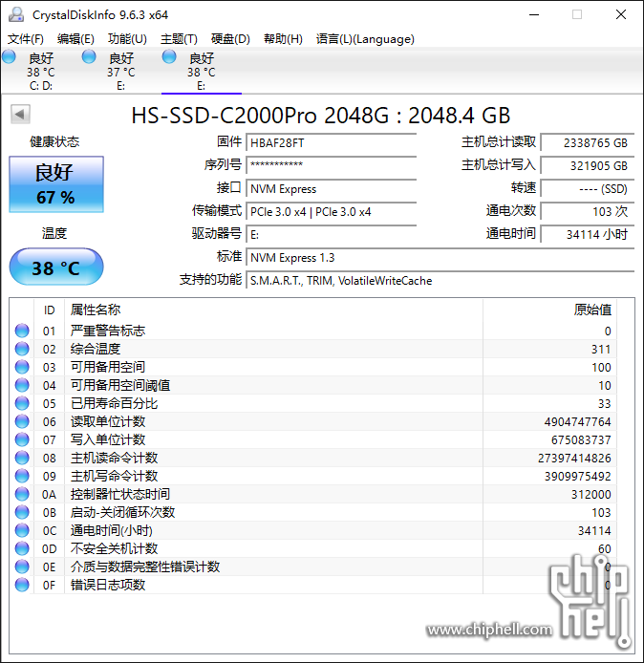This screenshot has width=644, height=663.
Task: Minimize the CrystalDiskInfo window
Action: pos(534,14)
